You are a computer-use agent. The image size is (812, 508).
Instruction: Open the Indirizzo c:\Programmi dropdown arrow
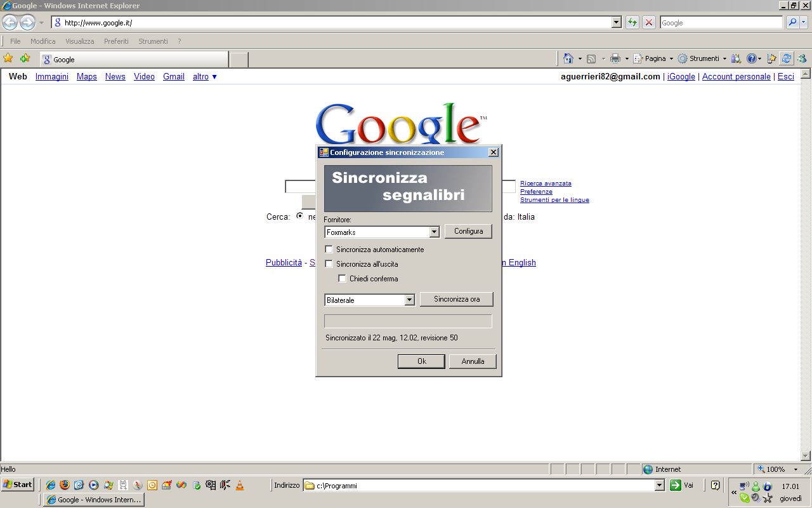(x=660, y=485)
